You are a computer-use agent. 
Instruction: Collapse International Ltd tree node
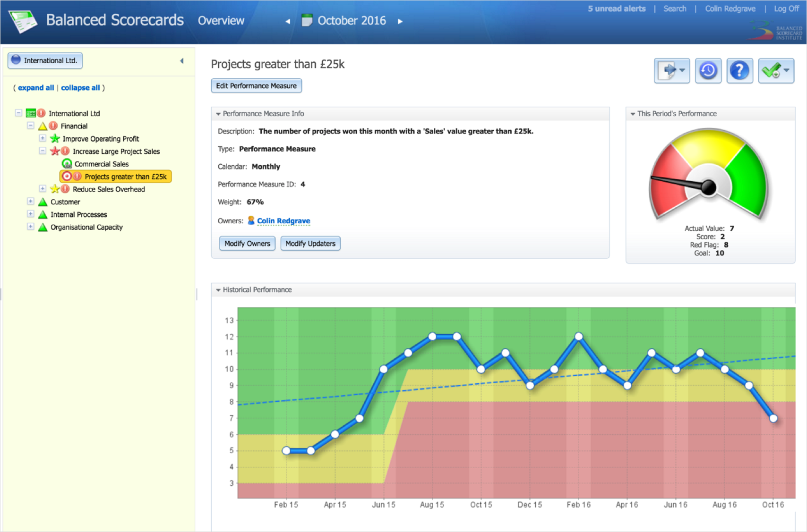point(18,113)
